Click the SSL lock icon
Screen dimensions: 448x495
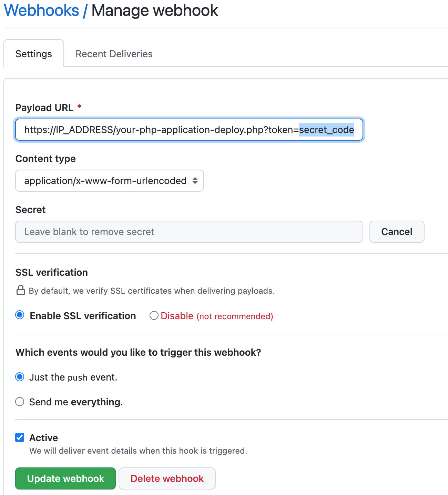[21, 290]
